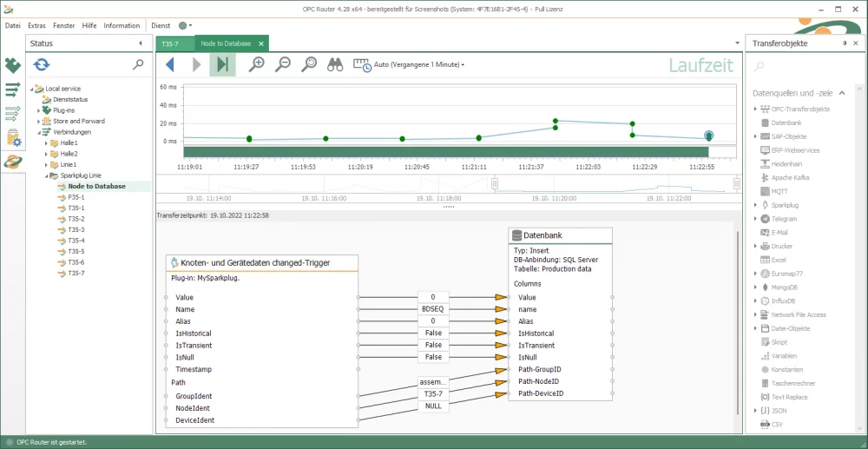Click the right handle of the timeline range
The width and height of the screenshot is (868, 449).
[x=737, y=184]
